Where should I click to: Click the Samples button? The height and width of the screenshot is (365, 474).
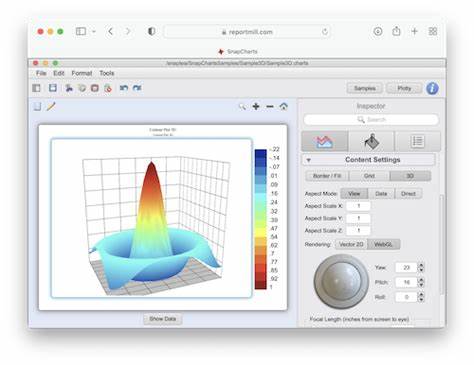coord(365,88)
